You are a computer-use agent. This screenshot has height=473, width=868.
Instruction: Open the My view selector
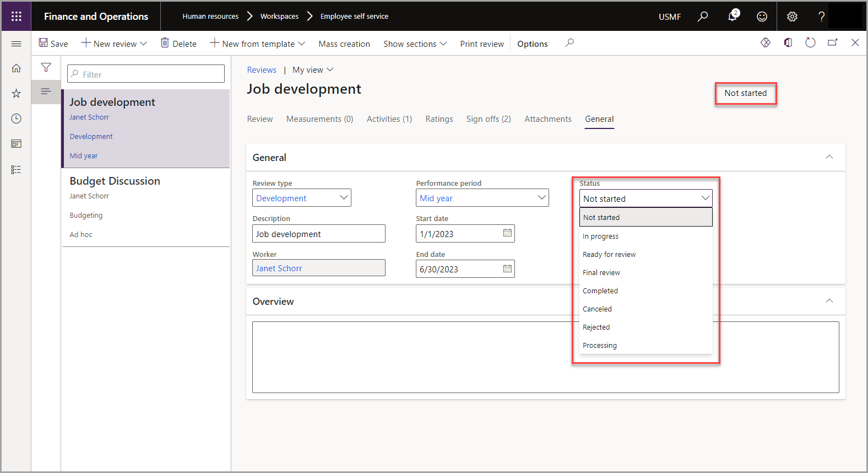coord(313,70)
